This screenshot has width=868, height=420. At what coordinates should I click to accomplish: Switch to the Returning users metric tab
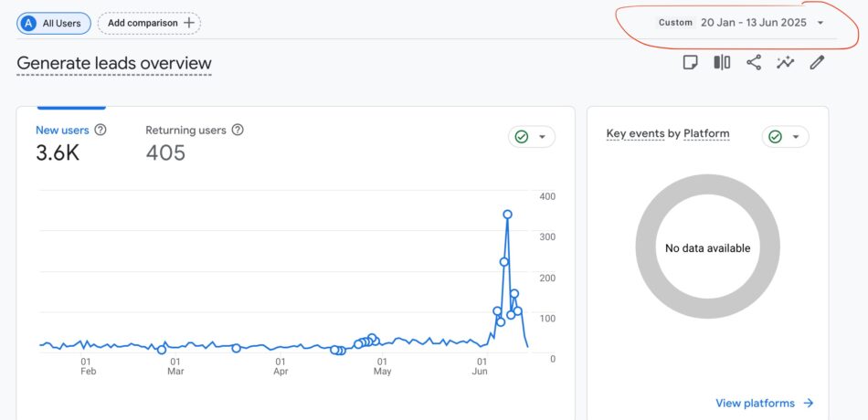point(185,131)
